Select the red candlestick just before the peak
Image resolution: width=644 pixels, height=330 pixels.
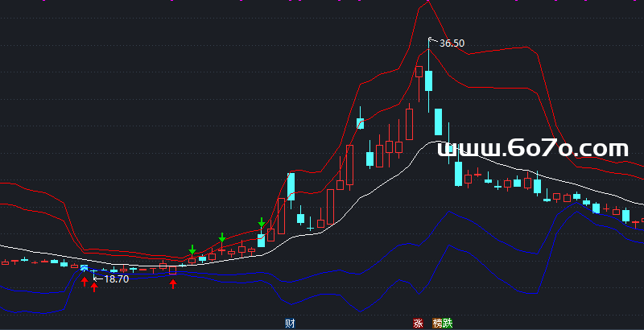[x=419, y=72]
